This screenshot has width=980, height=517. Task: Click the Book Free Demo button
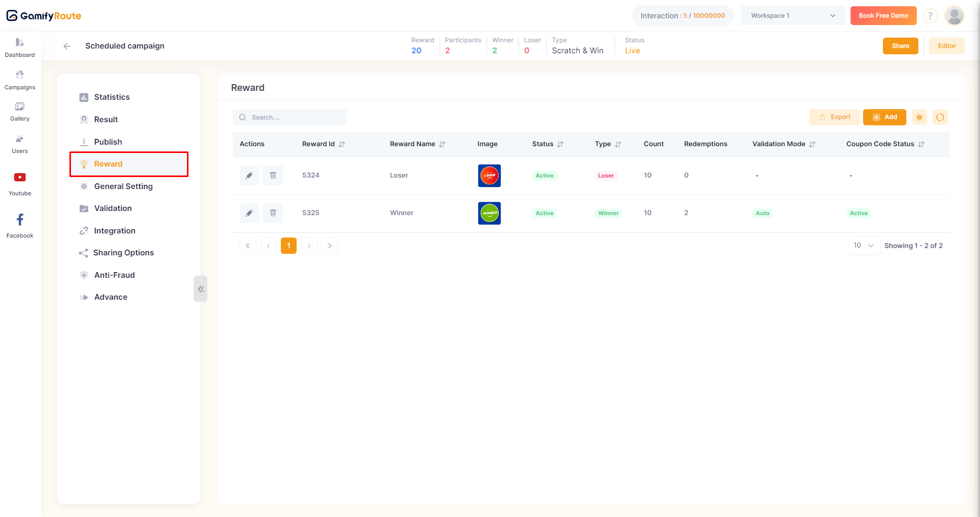(883, 16)
